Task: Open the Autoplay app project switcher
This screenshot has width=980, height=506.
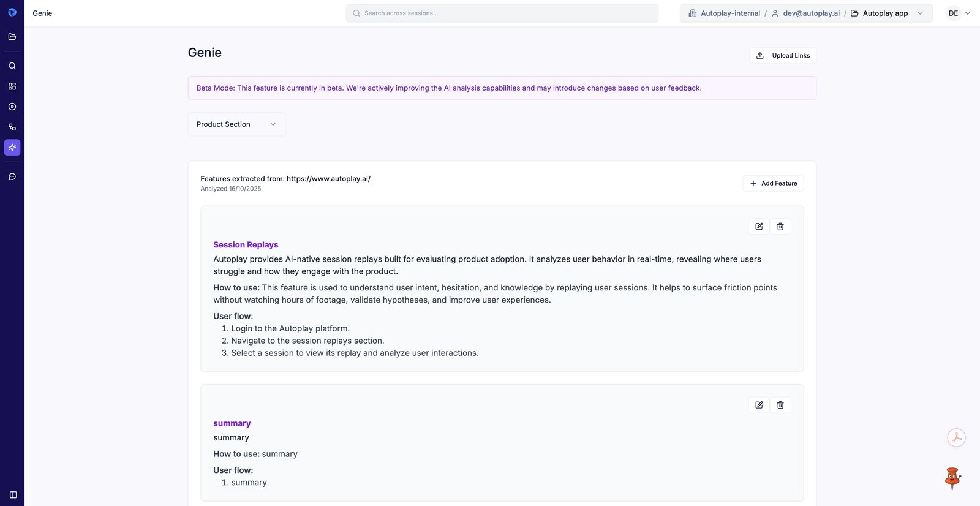Action: (x=886, y=13)
